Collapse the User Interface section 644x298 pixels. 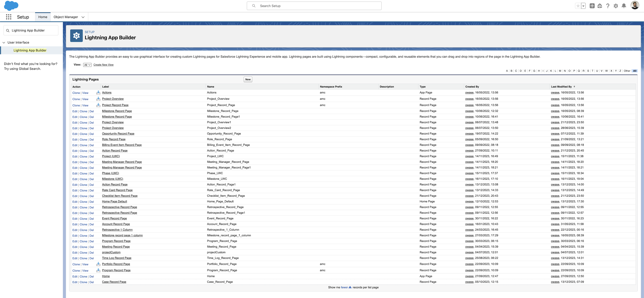[4, 42]
